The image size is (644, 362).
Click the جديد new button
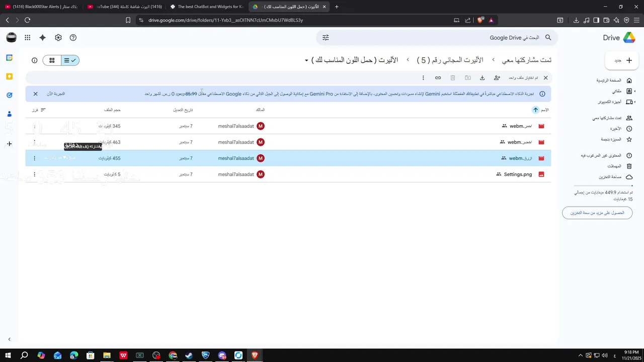click(x=622, y=60)
